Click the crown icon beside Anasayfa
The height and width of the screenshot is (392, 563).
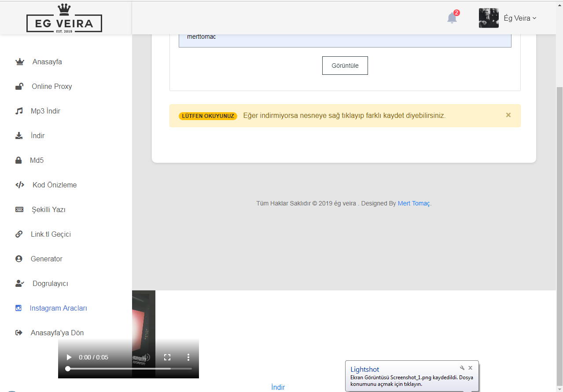pyautogui.click(x=19, y=62)
